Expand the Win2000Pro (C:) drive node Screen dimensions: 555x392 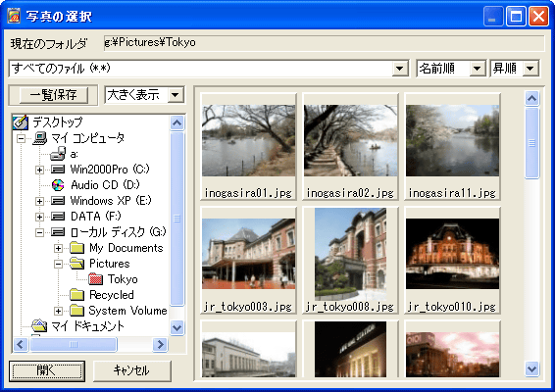click(39, 170)
